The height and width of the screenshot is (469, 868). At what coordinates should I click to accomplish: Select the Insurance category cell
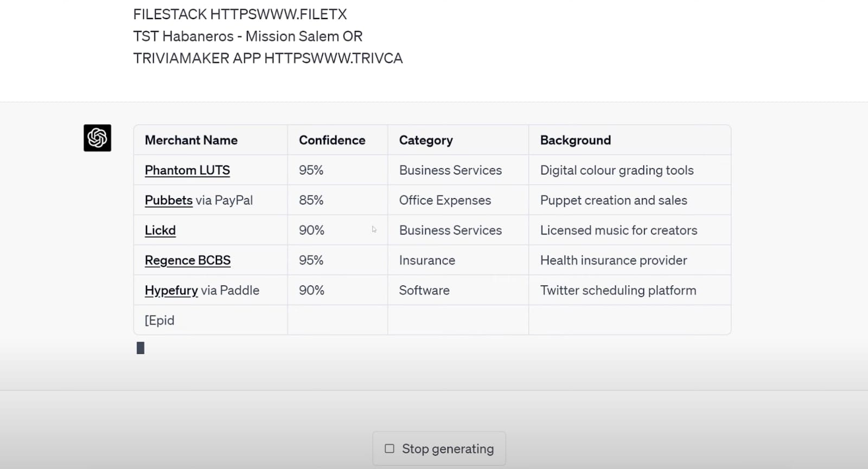[427, 261]
